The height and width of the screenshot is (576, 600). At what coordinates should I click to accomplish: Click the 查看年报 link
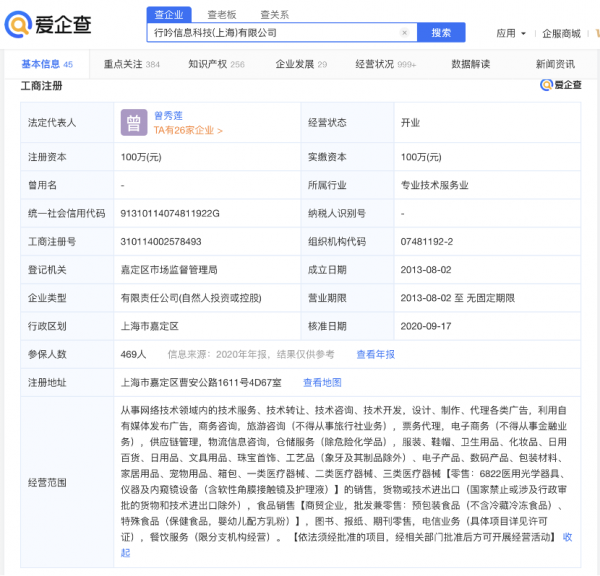pos(375,354)
